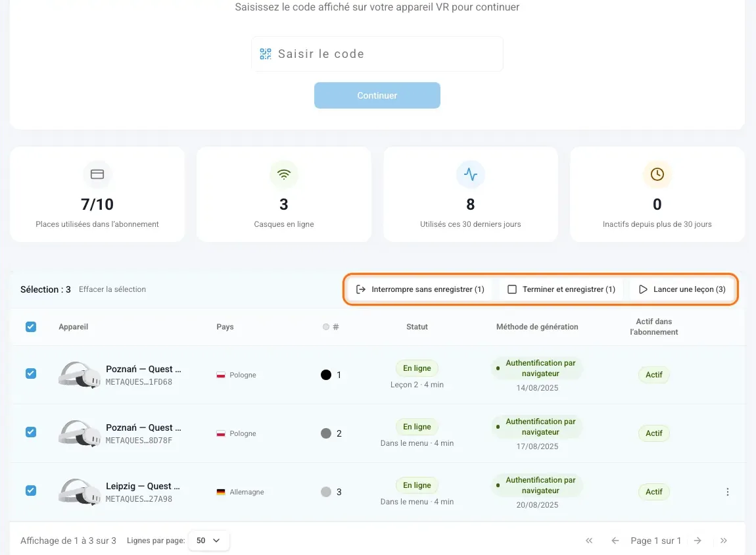Click the black color dot for device 1

click(x=326, y=375)
